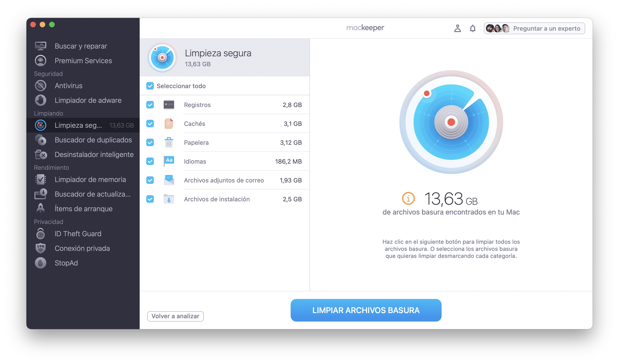Click the Buscador de duplicados icon
Screen dimensions: 619x364
click(41, 140)
